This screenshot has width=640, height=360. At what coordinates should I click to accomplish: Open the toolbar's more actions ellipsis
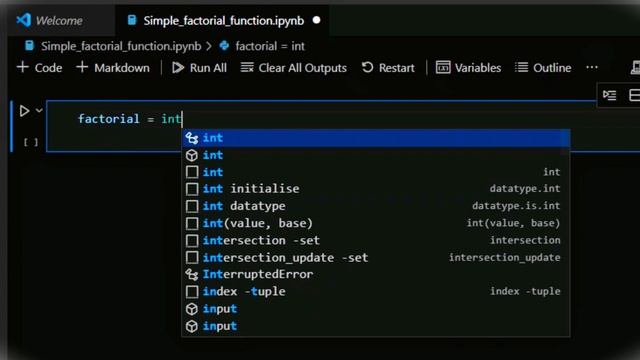click(592, 67)
